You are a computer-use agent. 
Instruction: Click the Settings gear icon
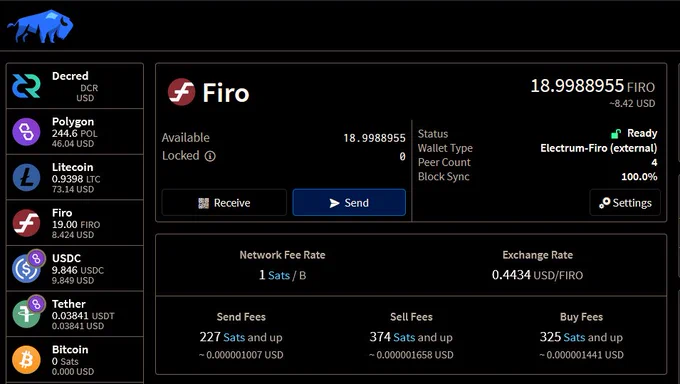tap(605, 203)
